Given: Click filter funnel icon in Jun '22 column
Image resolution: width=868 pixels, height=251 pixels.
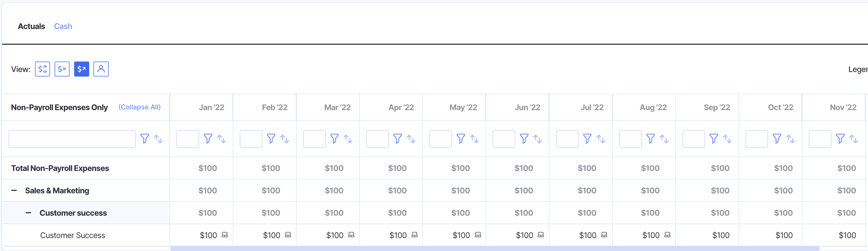Looking at the screenshot, I should click(524, 139).
